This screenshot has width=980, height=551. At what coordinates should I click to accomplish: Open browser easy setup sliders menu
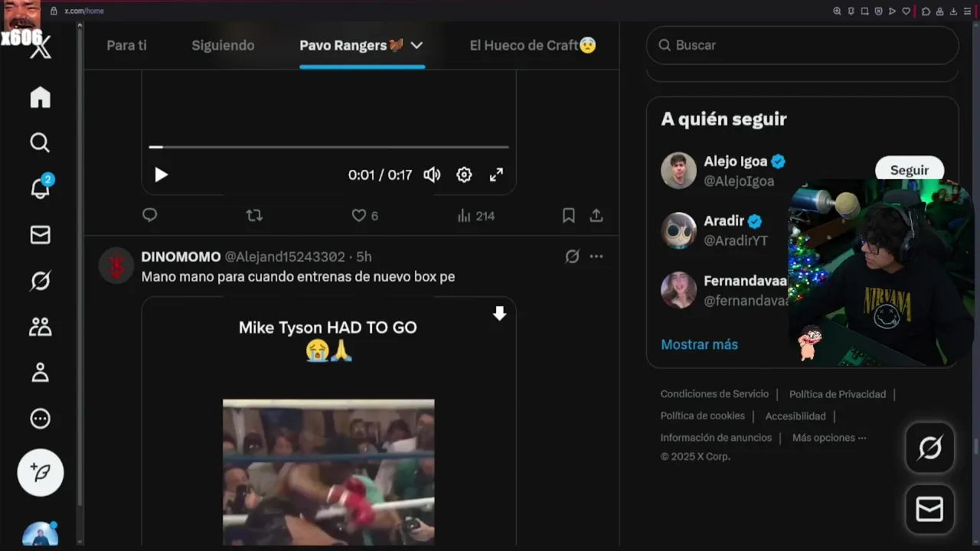coord(967,11)
